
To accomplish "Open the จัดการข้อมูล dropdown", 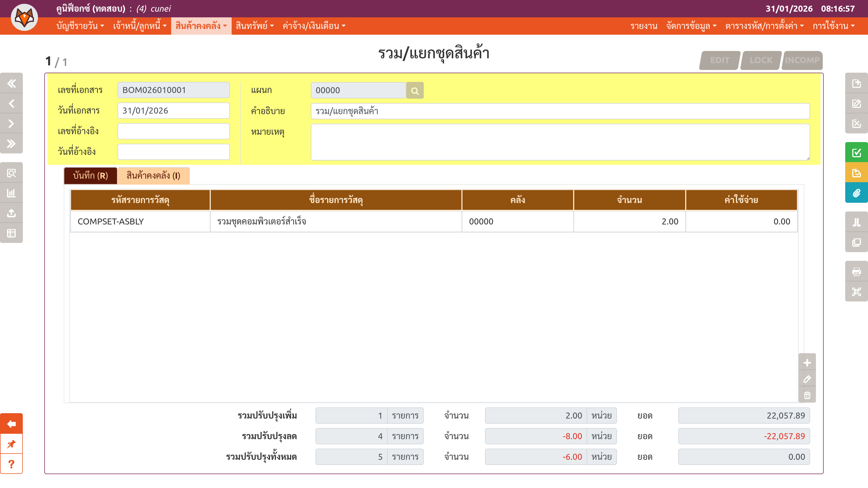I will click(691, 26).
